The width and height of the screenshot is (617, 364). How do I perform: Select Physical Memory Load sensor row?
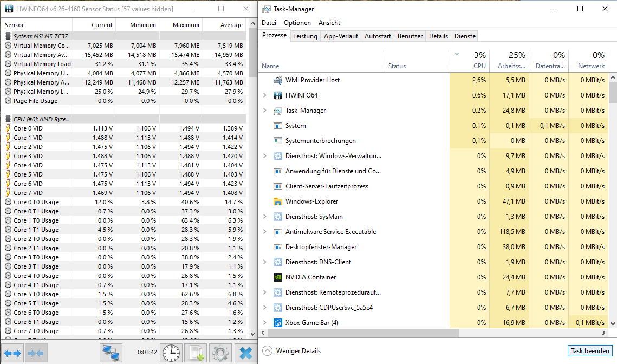coord(124,92)
